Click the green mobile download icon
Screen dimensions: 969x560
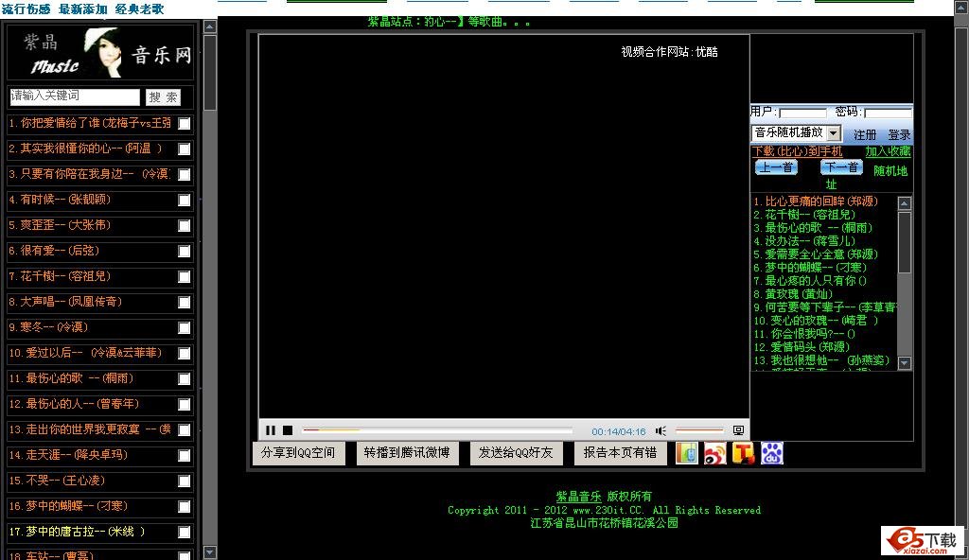tap(685, 453)
